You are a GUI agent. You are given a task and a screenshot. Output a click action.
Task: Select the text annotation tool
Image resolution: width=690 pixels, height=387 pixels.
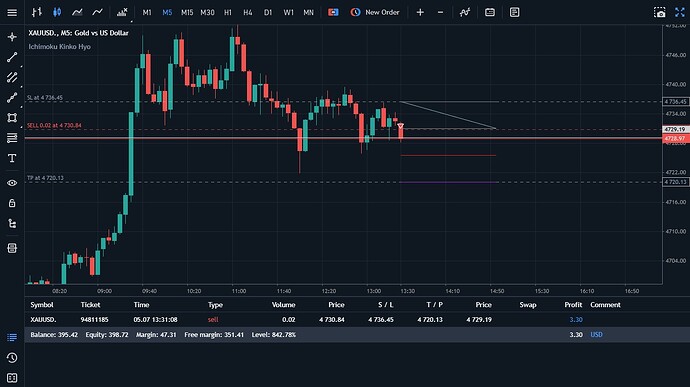pos(12,158)
